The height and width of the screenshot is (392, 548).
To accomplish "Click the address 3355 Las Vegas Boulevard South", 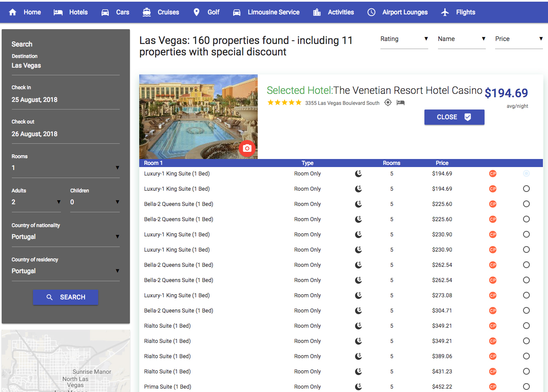I will [342, 103].
